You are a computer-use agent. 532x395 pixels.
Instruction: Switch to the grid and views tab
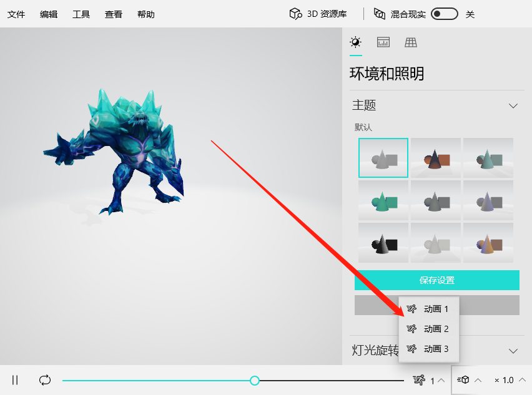[411, 42]
